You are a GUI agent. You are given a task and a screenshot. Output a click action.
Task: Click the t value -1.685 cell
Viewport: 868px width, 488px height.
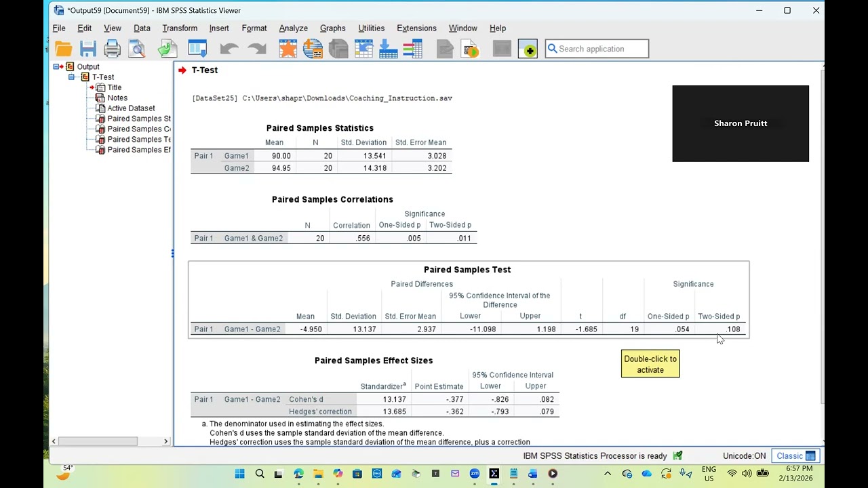pos(587,329)
